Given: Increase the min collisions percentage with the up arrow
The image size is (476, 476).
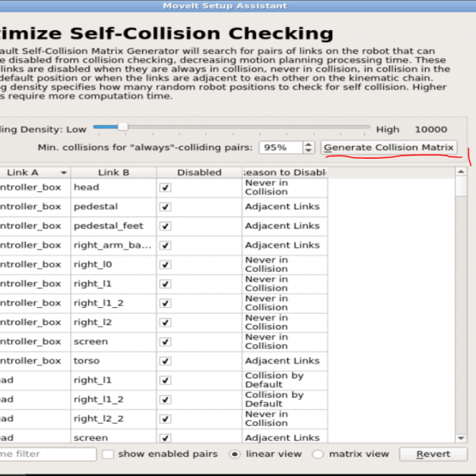Looking at the screenshot, I should pos(309,144).
